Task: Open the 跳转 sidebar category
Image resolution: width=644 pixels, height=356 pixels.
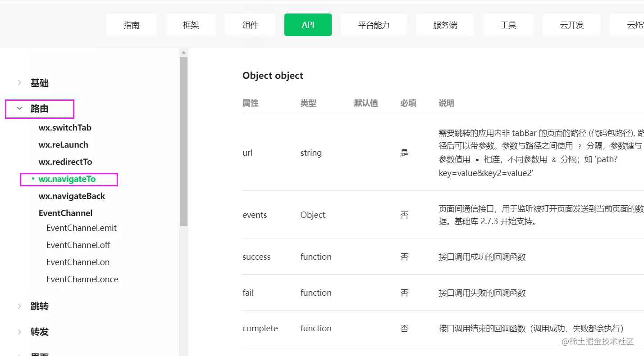Action: pyautogui.click(x=40, y=306)
